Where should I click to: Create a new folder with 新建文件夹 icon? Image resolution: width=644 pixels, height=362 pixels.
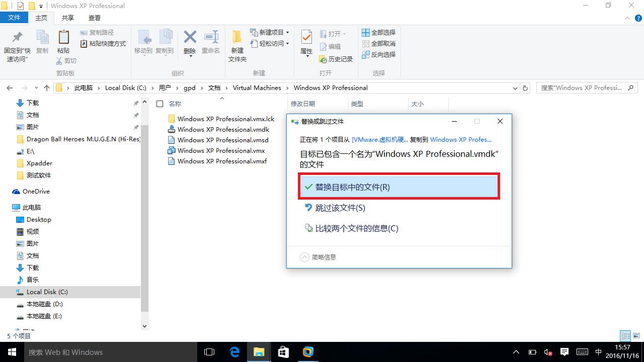[x=237, y=44]
